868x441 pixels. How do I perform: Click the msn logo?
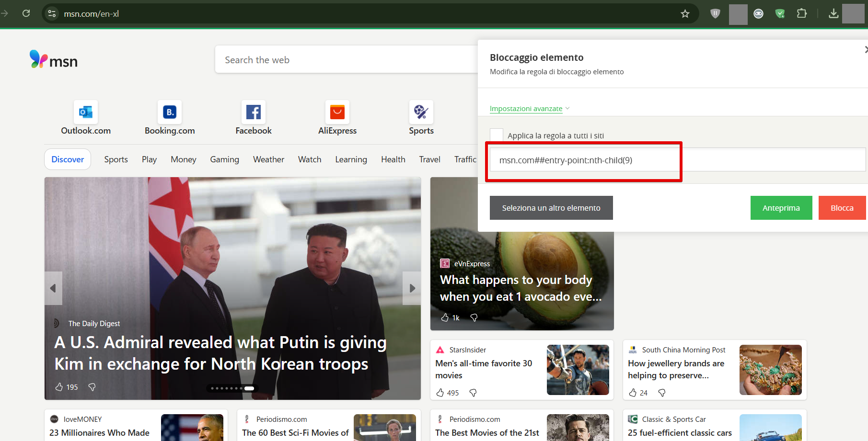[x=54, y=60]
